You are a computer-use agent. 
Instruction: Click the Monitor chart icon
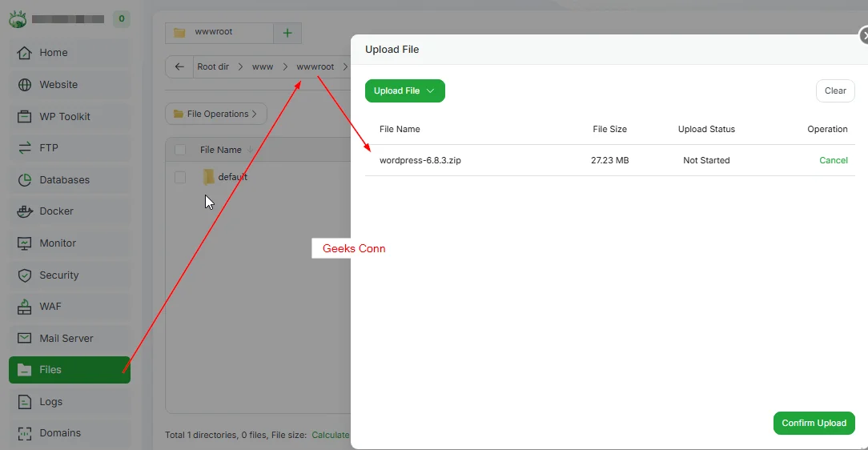(24, 243)
